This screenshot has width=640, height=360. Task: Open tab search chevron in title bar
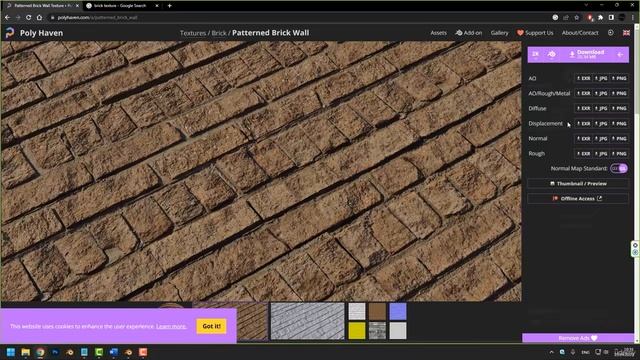click(587, 5)
